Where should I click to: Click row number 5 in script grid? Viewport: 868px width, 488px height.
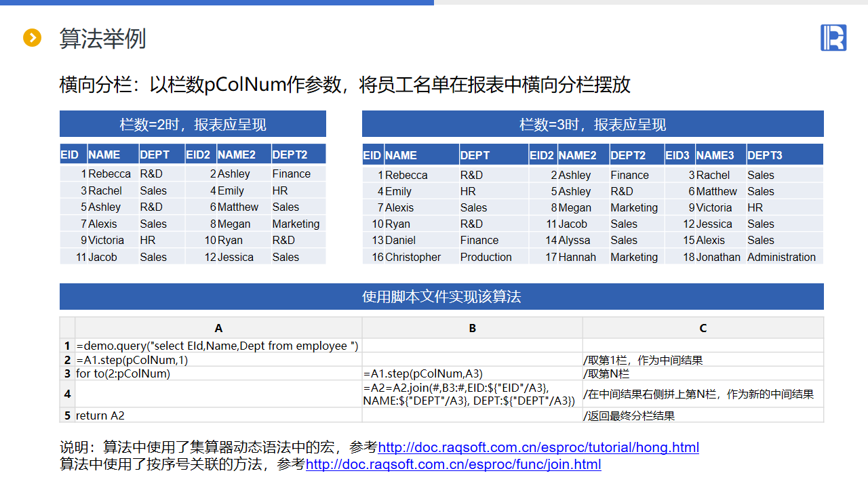click(x=67, y=415)
